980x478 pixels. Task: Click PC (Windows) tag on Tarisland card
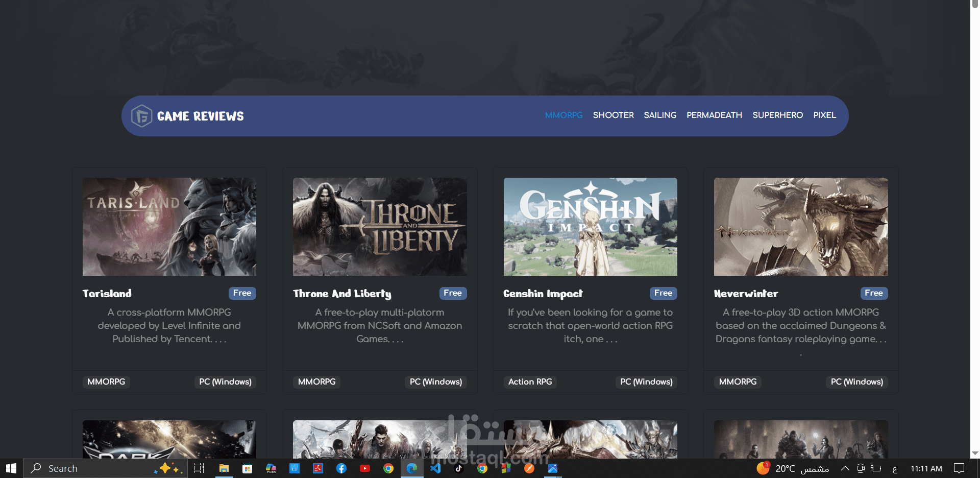pos(226,382)
